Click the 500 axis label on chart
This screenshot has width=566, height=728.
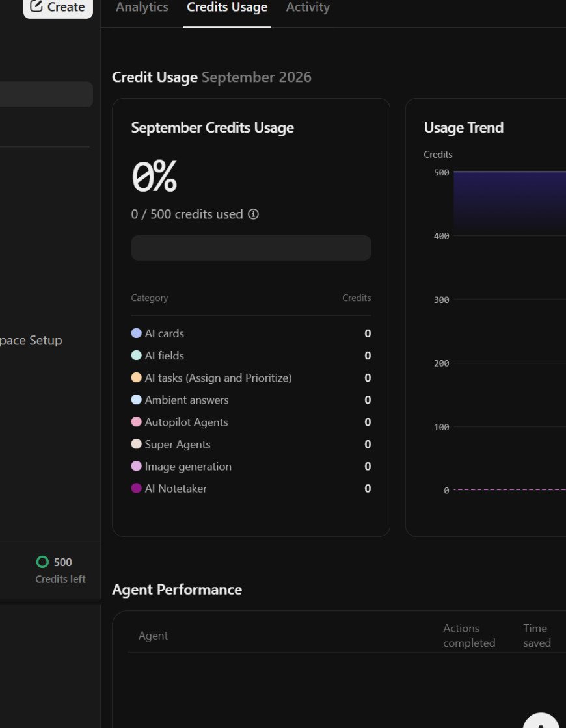pos(442,173)
